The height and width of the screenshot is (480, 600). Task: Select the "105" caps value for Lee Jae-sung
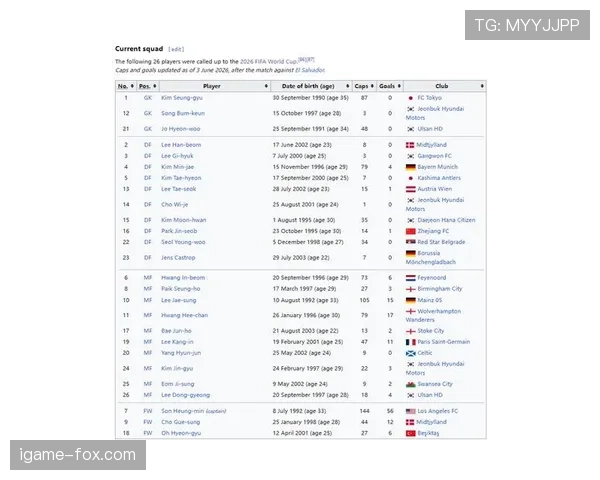coord(364,300)
